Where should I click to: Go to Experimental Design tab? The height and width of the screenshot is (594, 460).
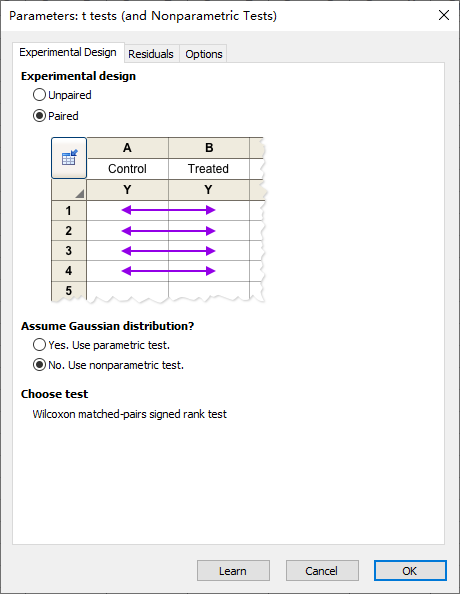click(68, 52)
